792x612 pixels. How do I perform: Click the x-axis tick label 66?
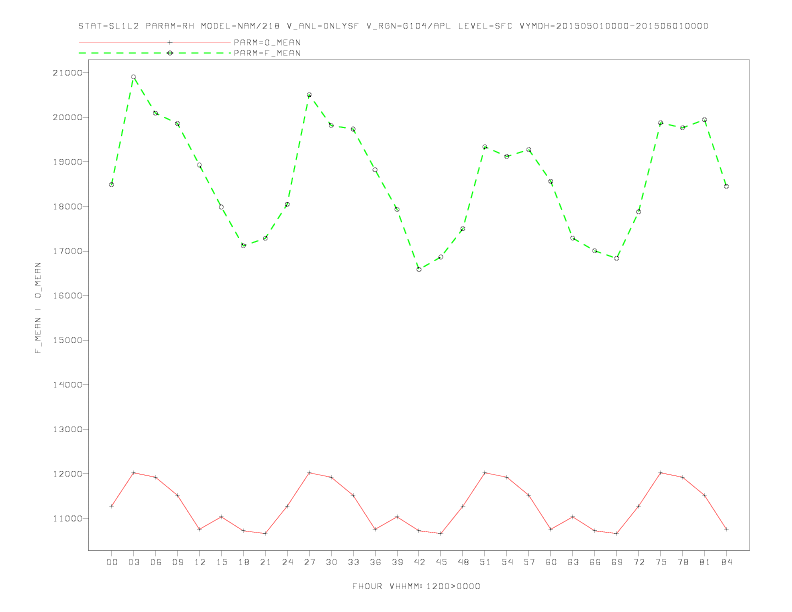pos(595,562)
